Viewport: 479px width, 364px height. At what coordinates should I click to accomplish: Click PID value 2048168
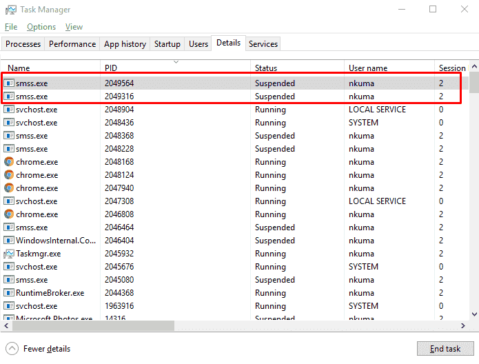click(119, 162)
